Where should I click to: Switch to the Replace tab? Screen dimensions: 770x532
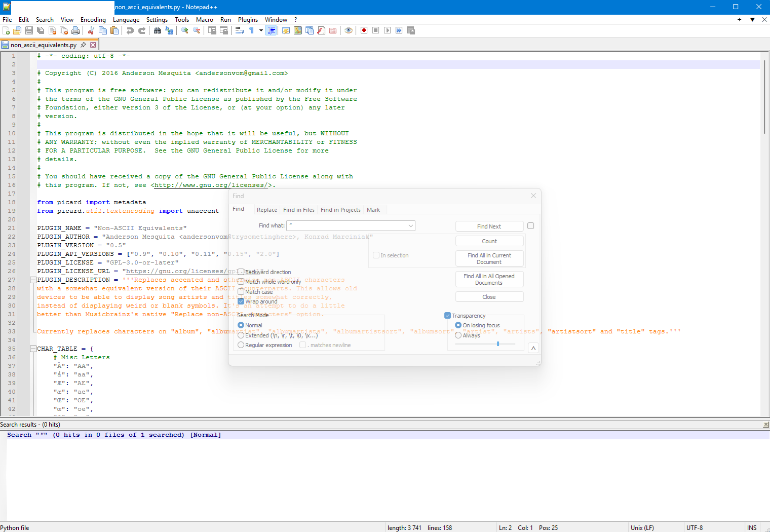pos(266,210)
